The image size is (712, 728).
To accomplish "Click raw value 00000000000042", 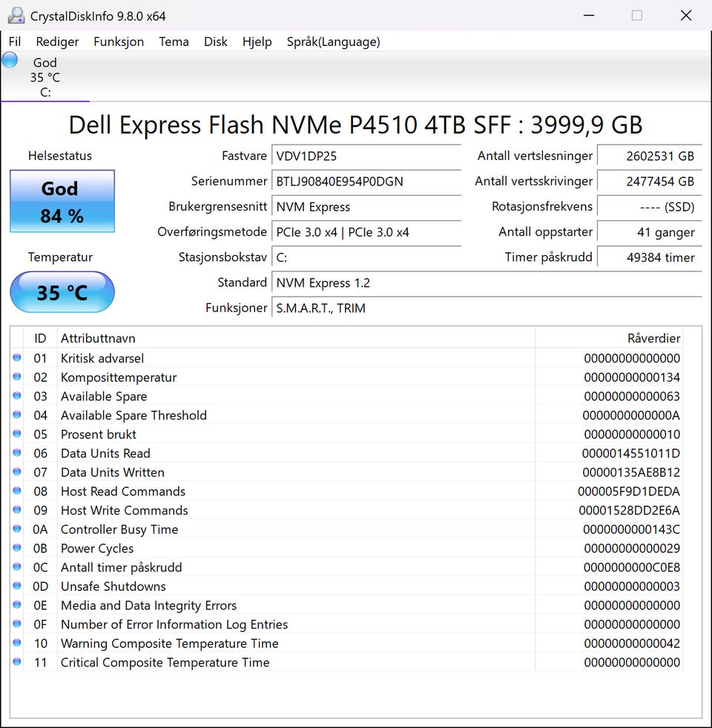I will [632, 644].
